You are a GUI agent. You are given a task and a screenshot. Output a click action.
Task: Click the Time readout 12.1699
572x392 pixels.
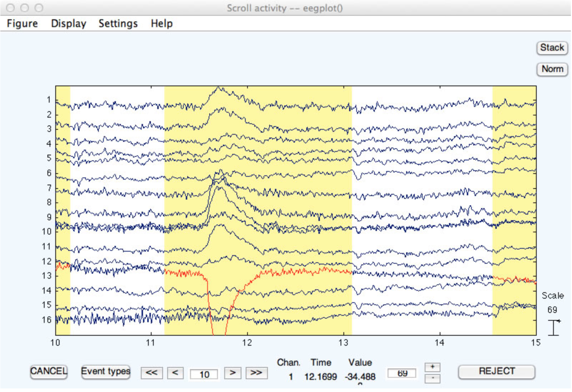[320, 377]
